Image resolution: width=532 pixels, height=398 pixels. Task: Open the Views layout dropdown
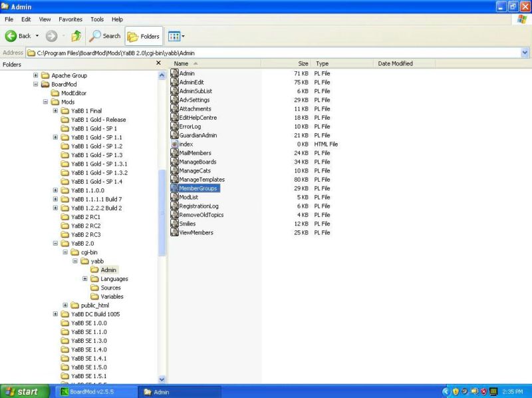coord(176,36)
